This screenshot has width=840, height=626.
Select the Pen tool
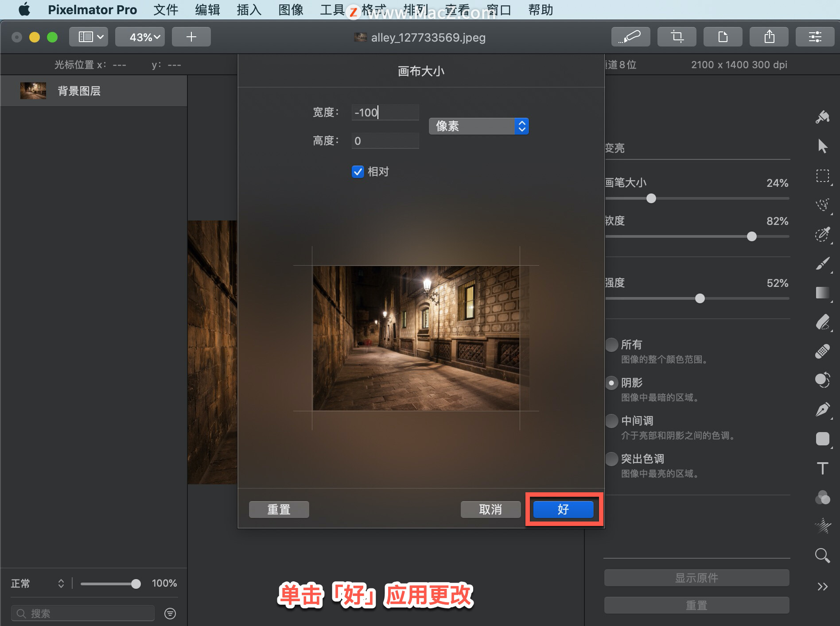(x=823, y=410)
